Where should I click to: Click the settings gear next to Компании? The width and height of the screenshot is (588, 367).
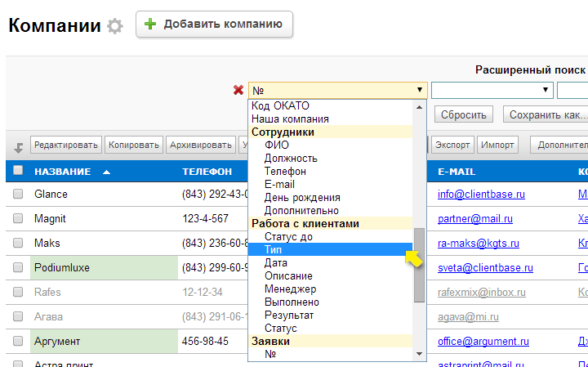click(x=115, y=26)
